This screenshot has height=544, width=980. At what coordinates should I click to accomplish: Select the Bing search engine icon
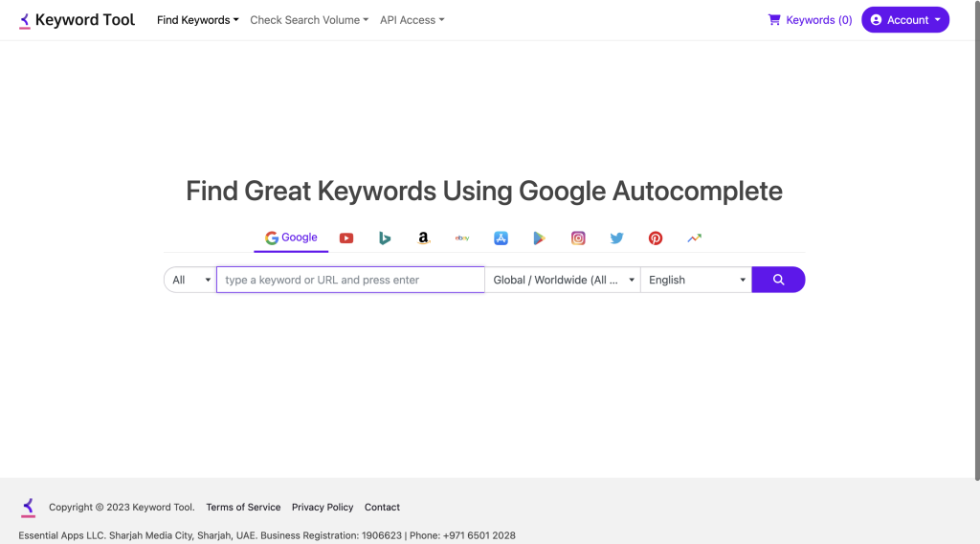[384, 238]
